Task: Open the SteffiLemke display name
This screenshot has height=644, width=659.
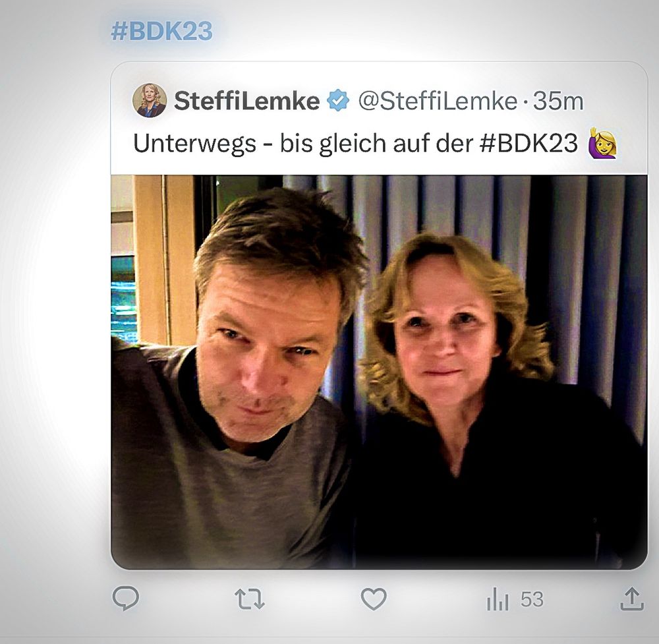Action: [x=246, y=102]
